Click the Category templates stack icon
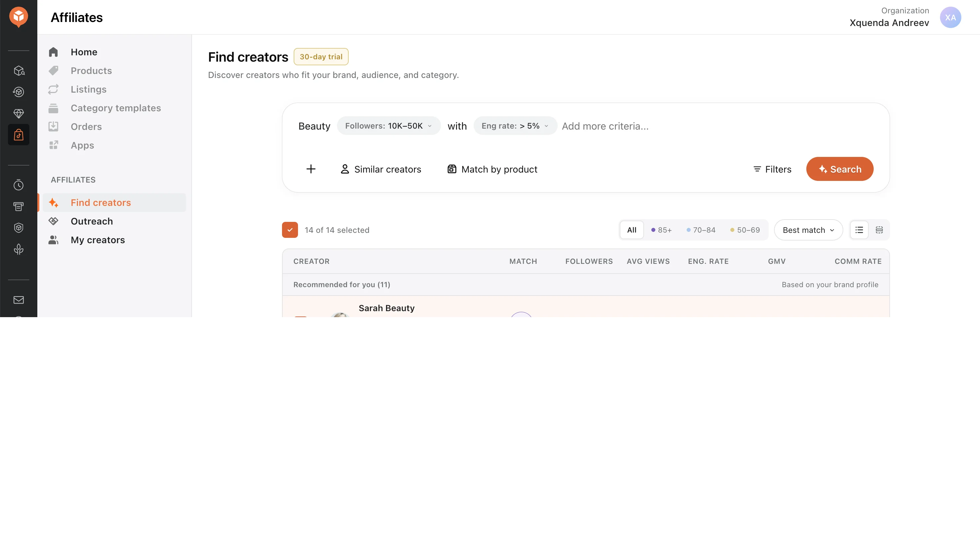The height and width of the screenshot is (557, 980). click(x=53, y=108)
